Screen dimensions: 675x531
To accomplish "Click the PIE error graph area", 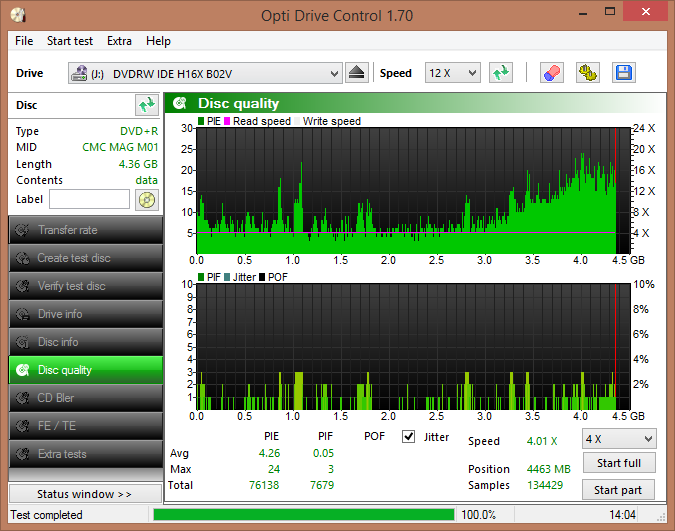I will point(413,190).
